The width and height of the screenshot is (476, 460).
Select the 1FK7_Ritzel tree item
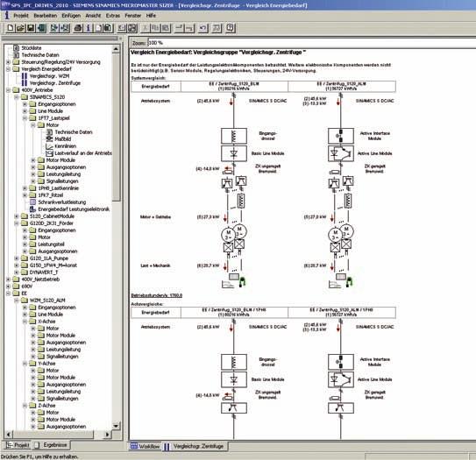[x=50, y=195]
